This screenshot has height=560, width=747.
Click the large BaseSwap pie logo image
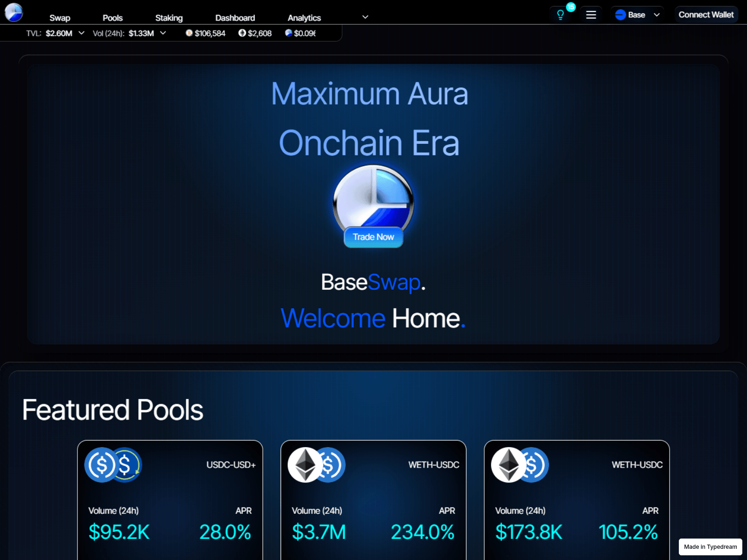373,201
